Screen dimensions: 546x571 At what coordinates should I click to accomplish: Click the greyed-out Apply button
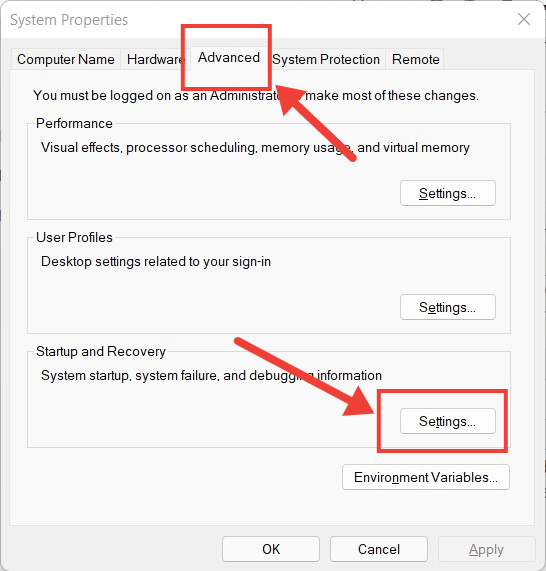(x=486, y=549)
